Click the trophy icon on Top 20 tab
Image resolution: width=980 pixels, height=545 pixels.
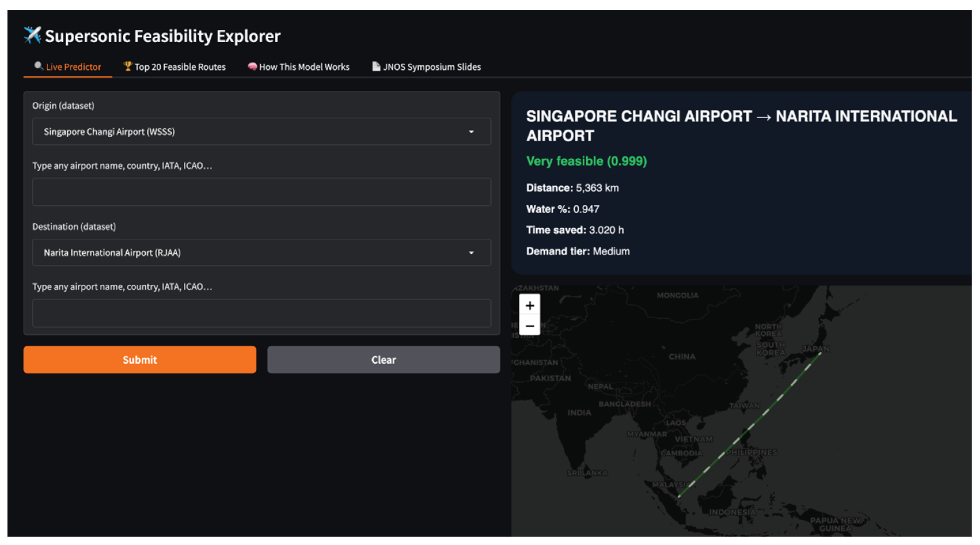pyautogui.click(x=128, y=66)
